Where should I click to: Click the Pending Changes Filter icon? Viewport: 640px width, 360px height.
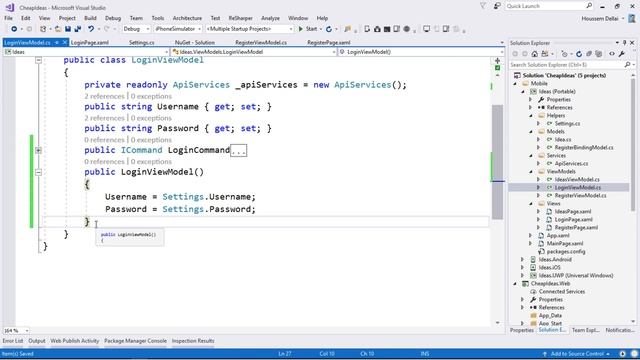[x=564, y=54]
